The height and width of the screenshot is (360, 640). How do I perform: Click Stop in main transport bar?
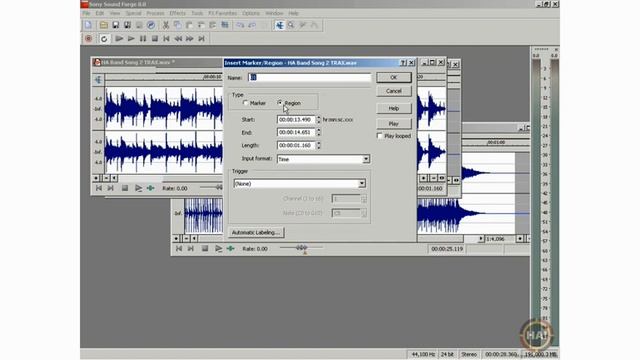point(155,39)
